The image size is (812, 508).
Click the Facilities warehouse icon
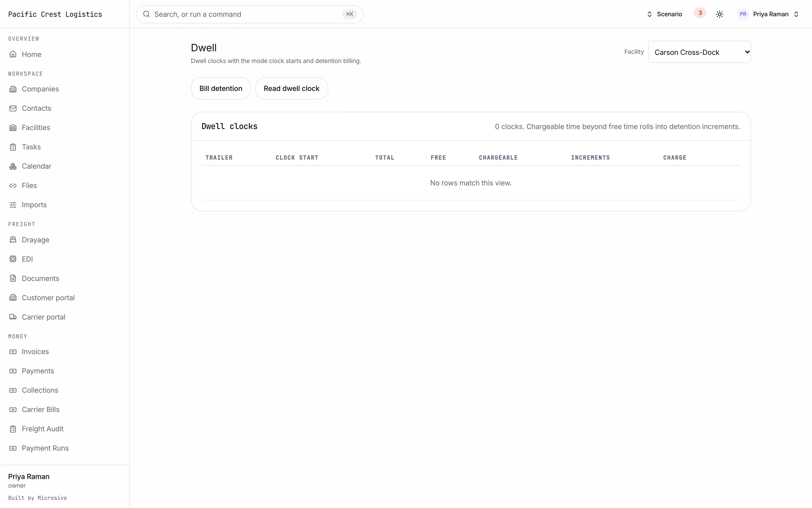coord(13,128)
